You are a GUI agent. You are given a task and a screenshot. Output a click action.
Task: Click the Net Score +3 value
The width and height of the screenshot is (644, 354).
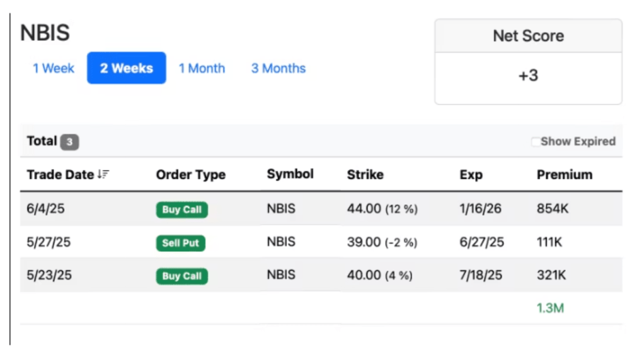[528, 76]
